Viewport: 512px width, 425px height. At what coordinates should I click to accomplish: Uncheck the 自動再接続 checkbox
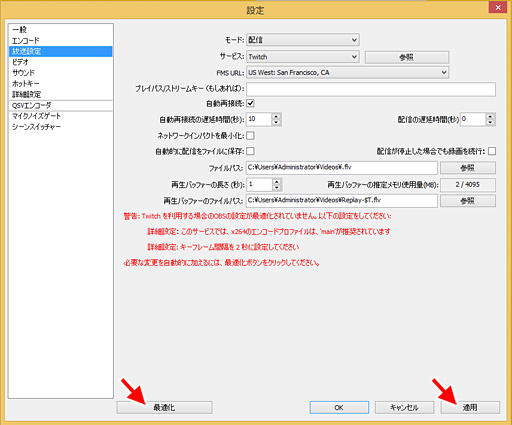tap(250, 103)
